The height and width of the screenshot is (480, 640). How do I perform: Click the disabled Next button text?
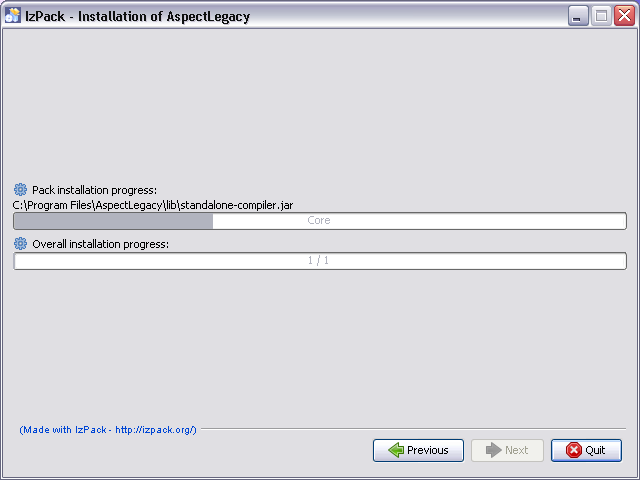(x=516, y=450)
